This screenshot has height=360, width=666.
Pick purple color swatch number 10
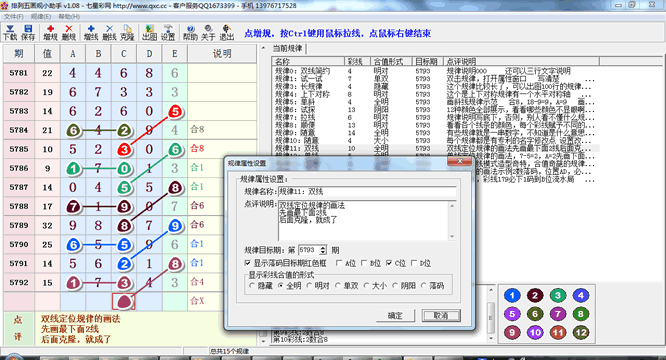point(535,332)
